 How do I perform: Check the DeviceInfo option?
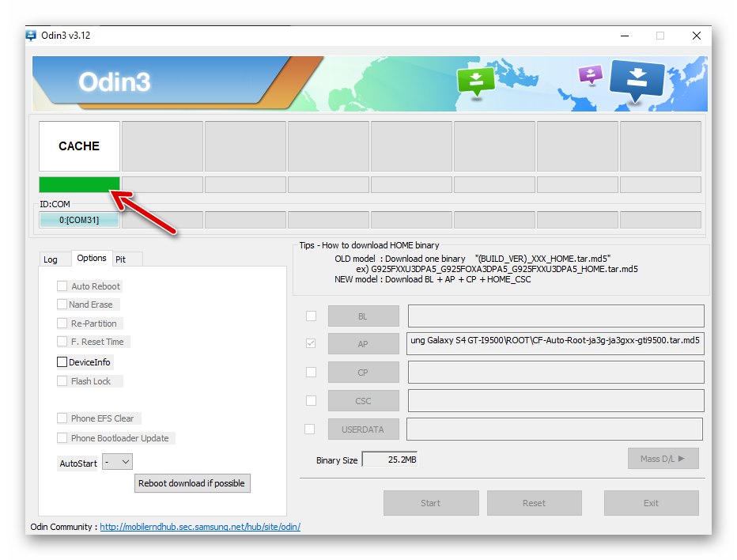tap(62, 362)
